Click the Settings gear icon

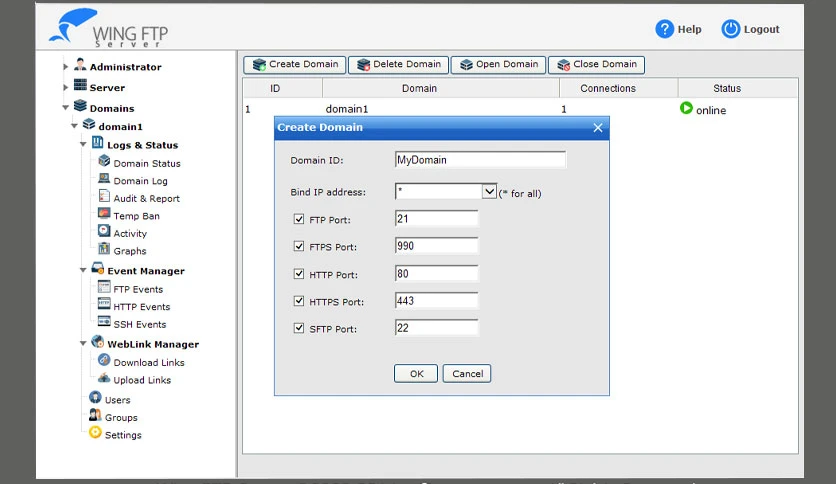click(x=95, y=432)
